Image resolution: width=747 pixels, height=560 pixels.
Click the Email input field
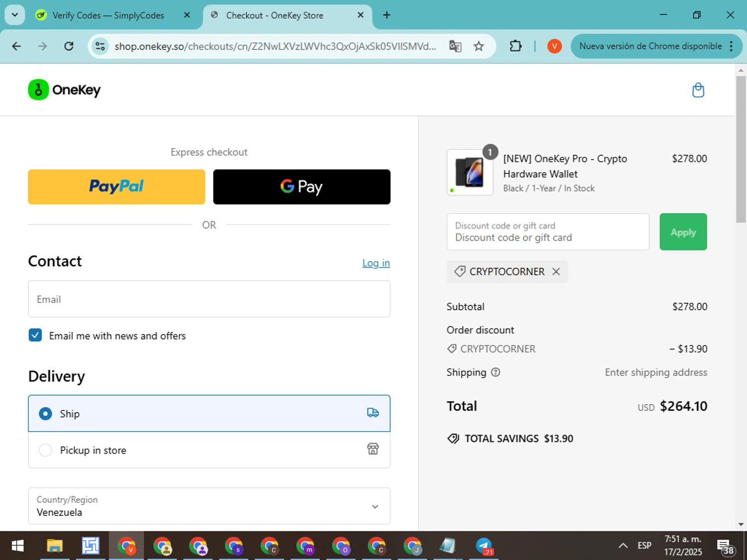[209, 299]
